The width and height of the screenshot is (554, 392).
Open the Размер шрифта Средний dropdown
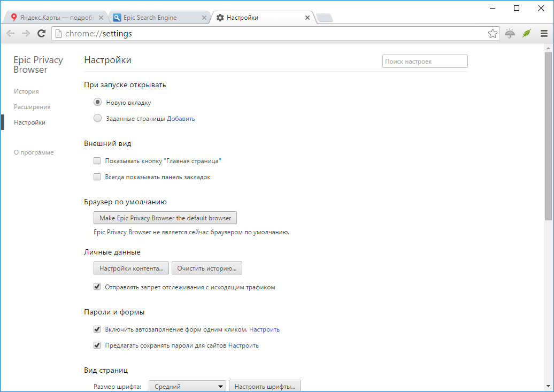[x=187, y=386]
